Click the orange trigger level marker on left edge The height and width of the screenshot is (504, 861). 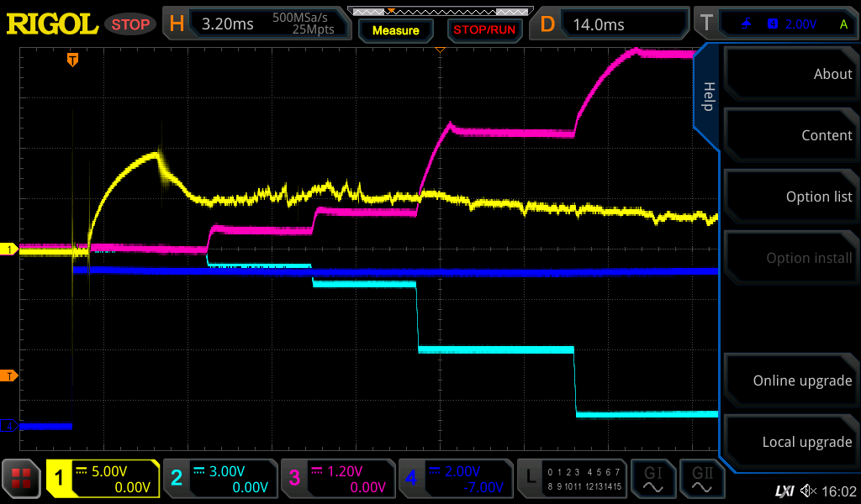coord(9,375)
